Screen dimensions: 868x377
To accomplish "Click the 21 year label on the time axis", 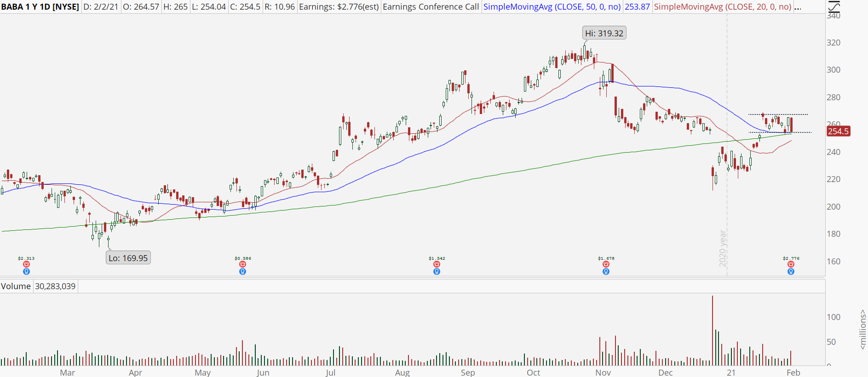I will click(x=731, y=372).
